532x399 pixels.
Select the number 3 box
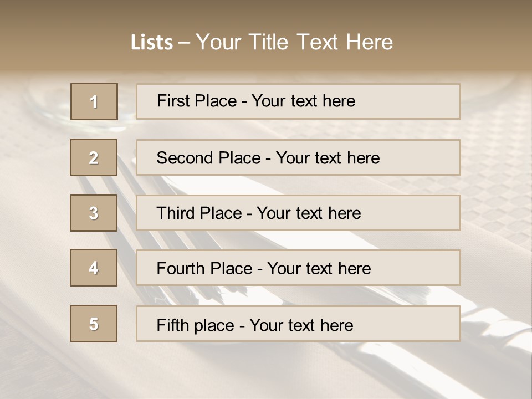click(x=94, y=213)
